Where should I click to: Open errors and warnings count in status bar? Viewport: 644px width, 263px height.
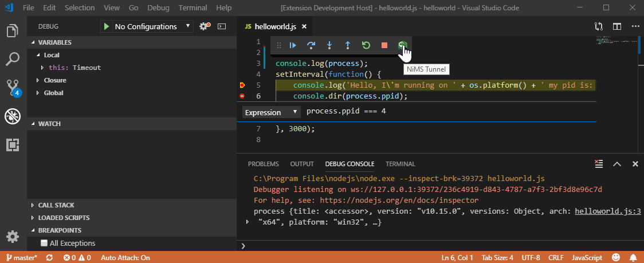tap(77, 258)
